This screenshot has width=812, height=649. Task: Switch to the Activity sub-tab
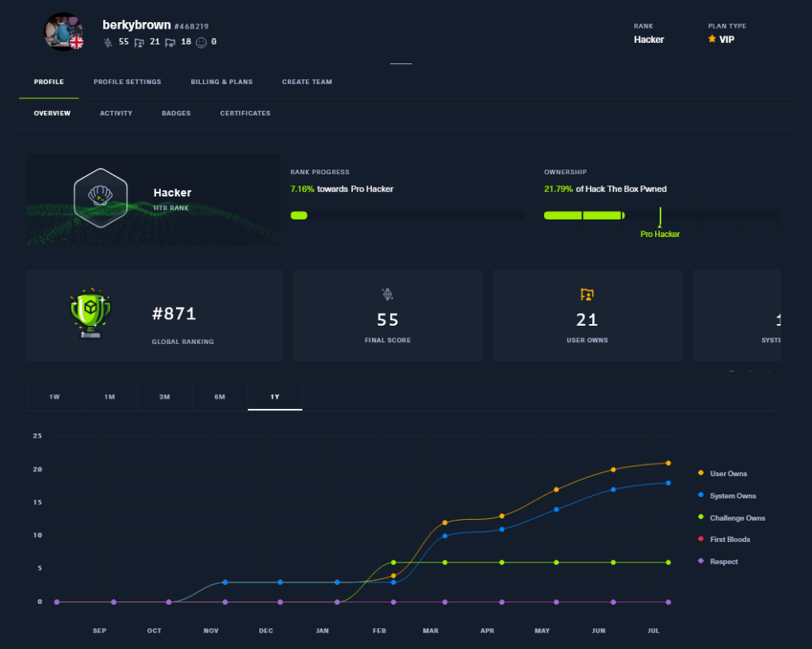coord(116,113)
